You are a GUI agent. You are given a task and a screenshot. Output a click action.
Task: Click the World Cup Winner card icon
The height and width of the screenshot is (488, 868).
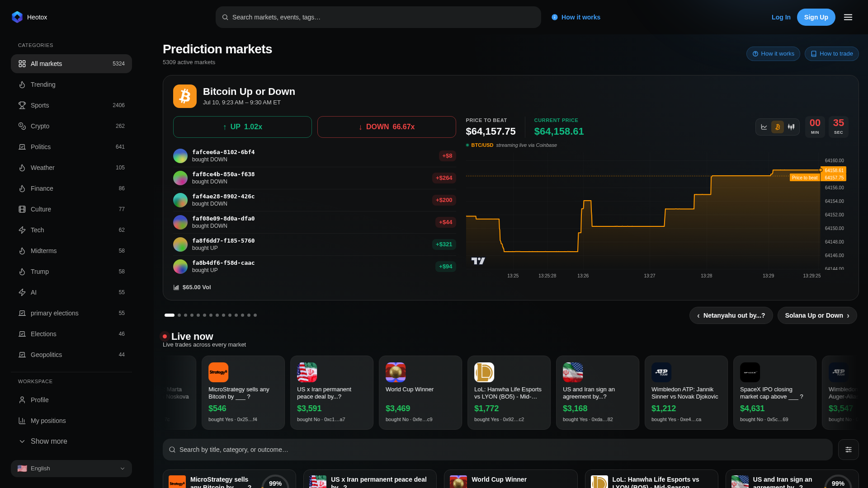pyautogui.click(x=396, y=372)
